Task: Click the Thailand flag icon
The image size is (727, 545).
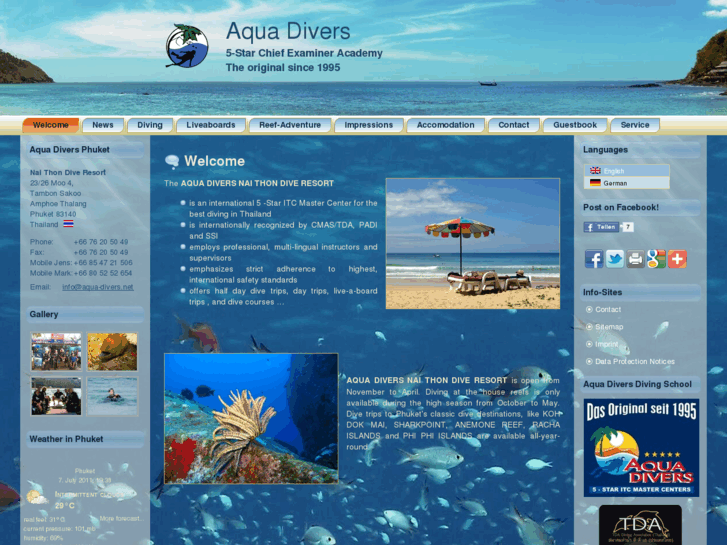Action: [x=68, y=224]
